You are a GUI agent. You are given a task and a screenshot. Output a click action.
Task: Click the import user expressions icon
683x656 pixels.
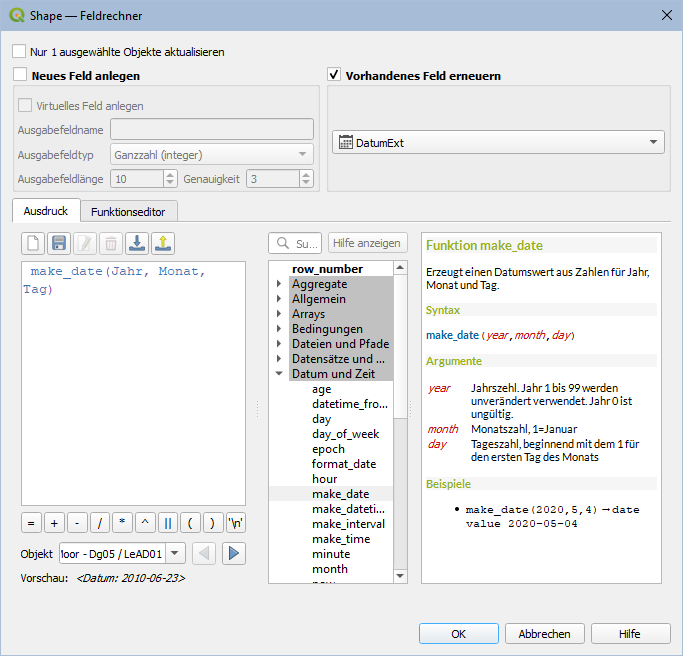point(137,243)
